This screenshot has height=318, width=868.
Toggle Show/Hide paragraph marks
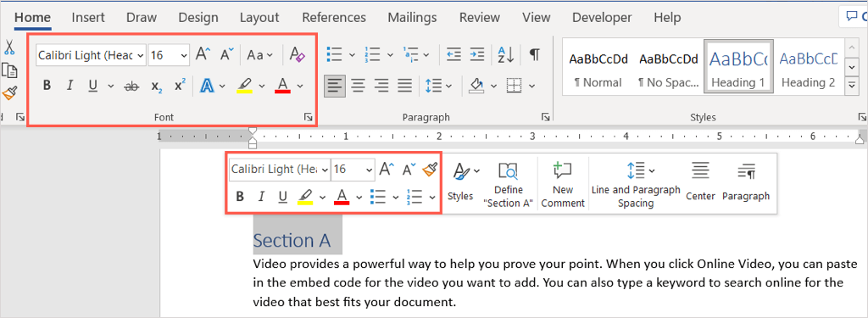click(534, 55)
